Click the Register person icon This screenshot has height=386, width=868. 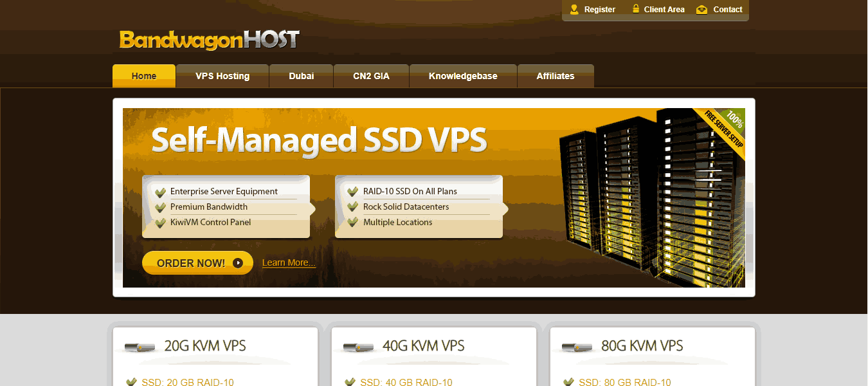(574, 10)
